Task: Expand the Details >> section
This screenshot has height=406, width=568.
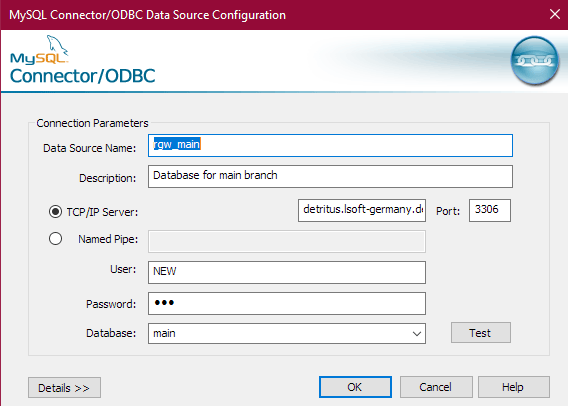Action: [x=64, y=388]
